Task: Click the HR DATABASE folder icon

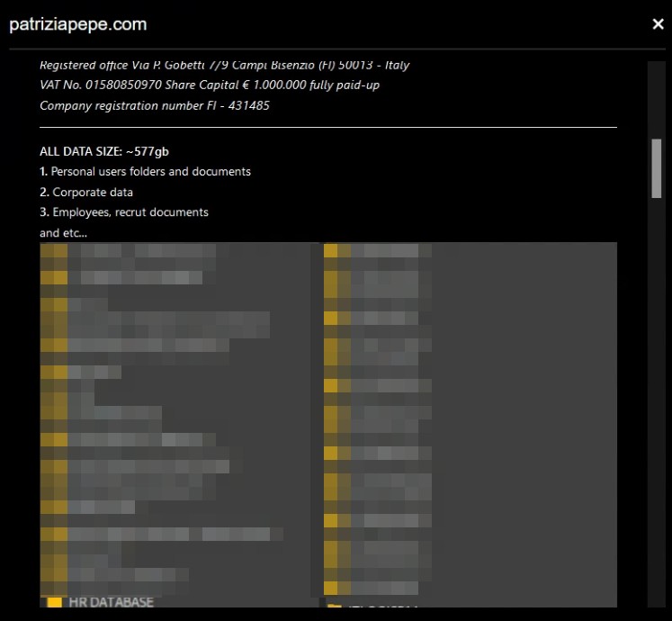Action: click(x=54, y=602)
